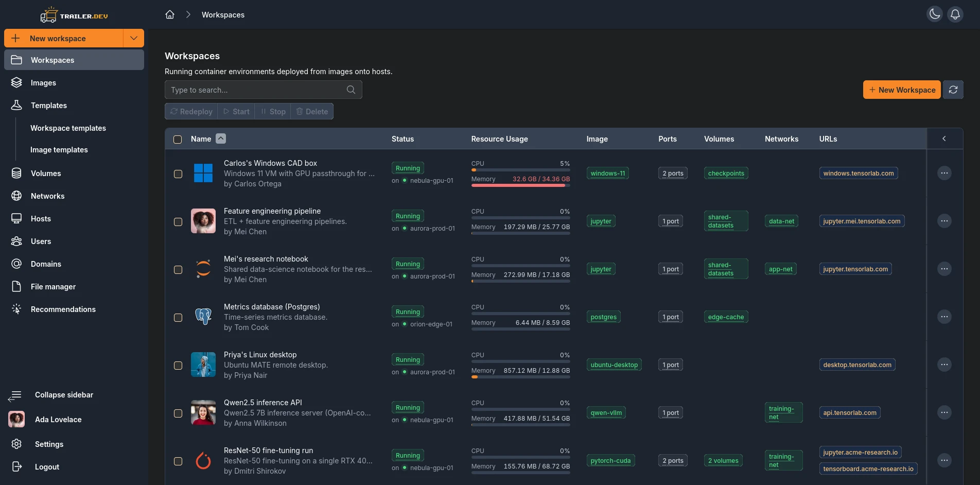Toggle dark mode moon icon
980x485 pixels.
tap(935, 14)
